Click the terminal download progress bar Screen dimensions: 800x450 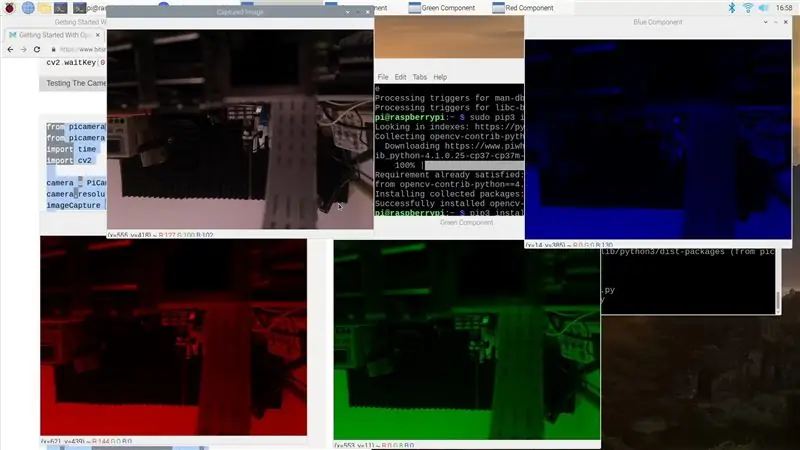(474, 165)
